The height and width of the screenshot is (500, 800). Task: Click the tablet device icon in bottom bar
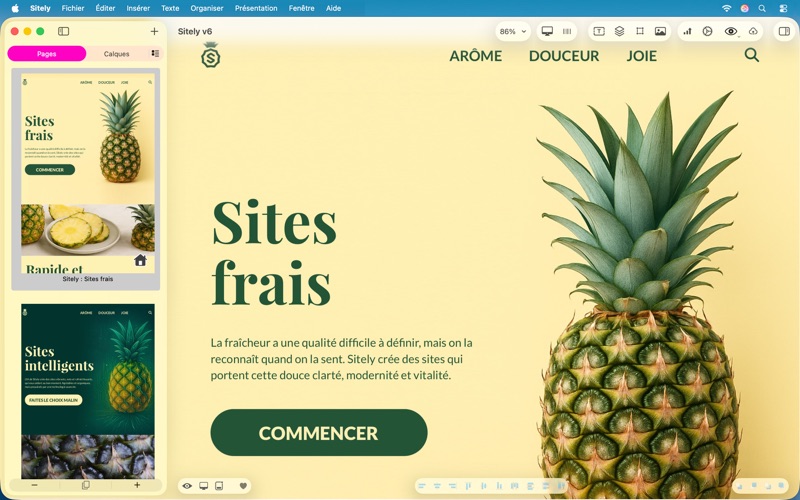(219, 486)
